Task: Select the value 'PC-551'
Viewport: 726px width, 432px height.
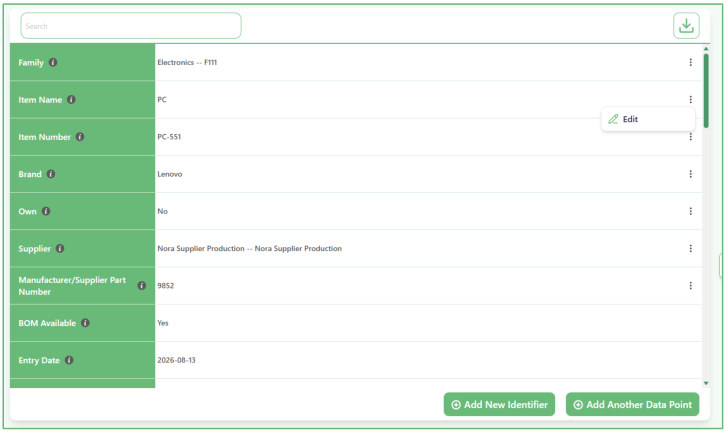Action: tap(169, 137)
